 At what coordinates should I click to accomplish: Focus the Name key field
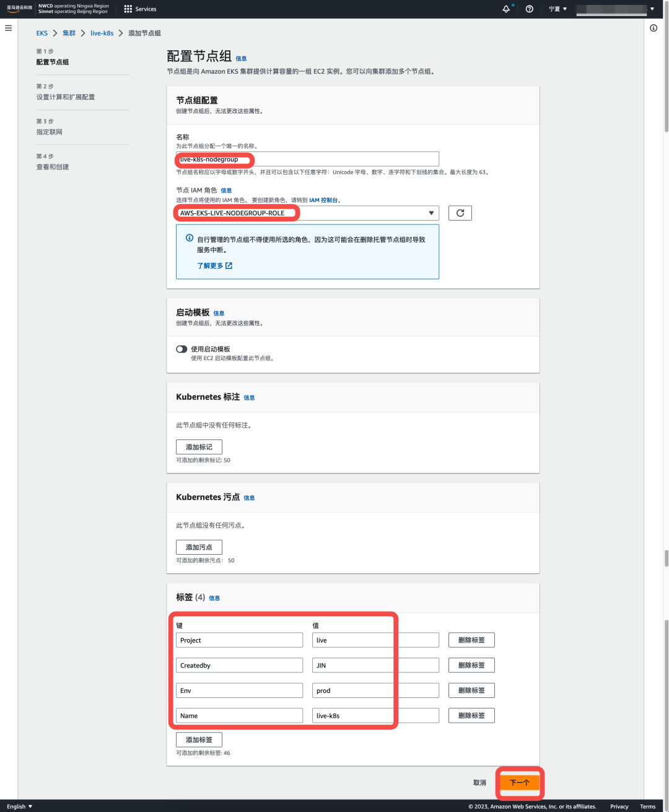239,715
